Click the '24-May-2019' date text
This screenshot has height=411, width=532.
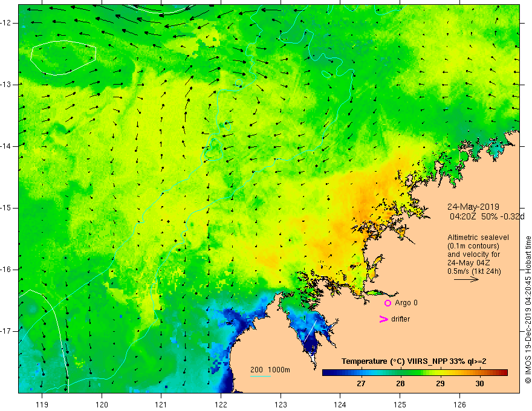click(x=473, y=207)
